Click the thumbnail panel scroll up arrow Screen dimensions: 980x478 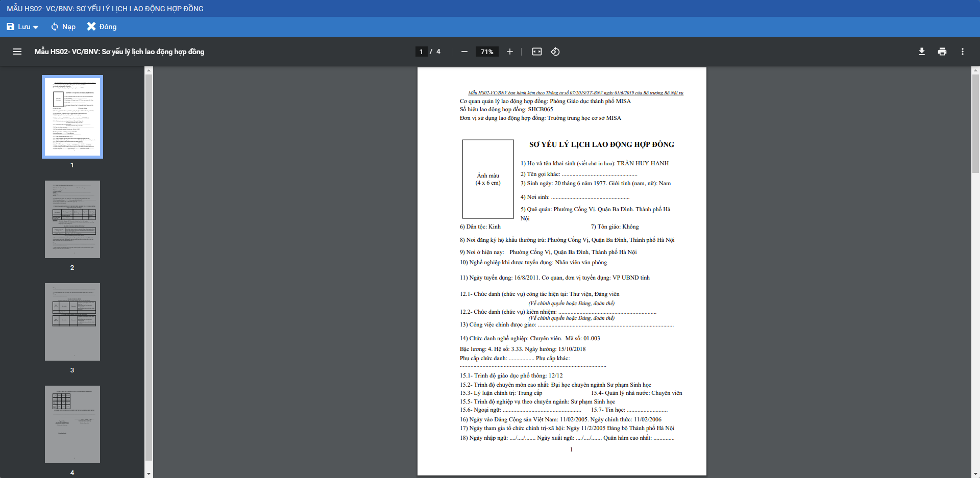pos(149,70)
